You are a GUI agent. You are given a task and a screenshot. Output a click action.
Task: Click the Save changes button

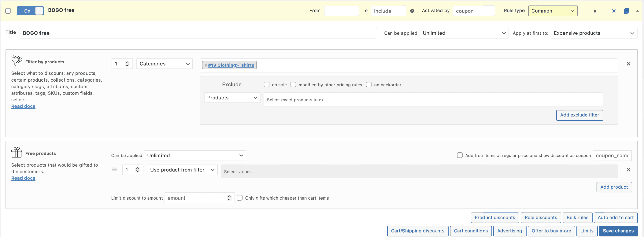tap(618, 231)
